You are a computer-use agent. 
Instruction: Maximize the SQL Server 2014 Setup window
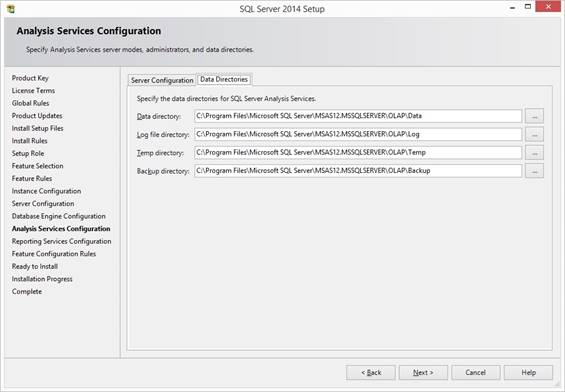click(528, 7)
